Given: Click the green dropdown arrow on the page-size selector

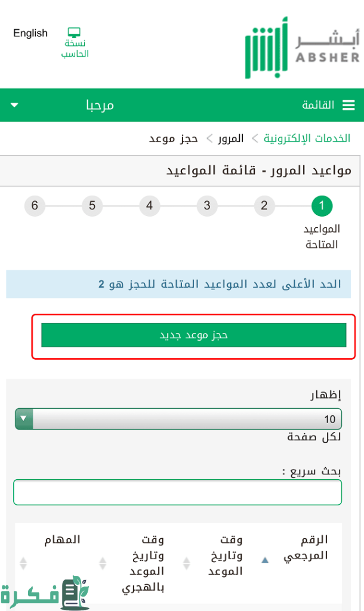Looking at the screenshot, I should point(23,419).
